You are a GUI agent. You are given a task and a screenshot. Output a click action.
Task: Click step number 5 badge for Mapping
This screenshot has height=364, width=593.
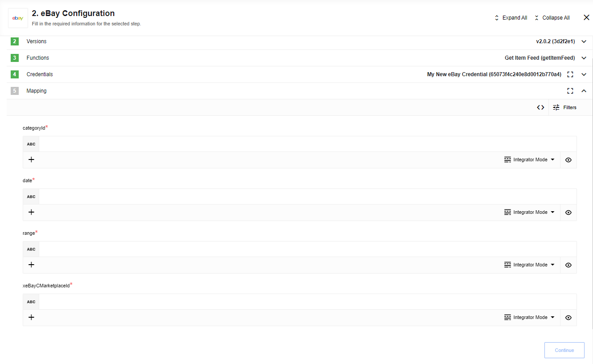coord(15,91)
